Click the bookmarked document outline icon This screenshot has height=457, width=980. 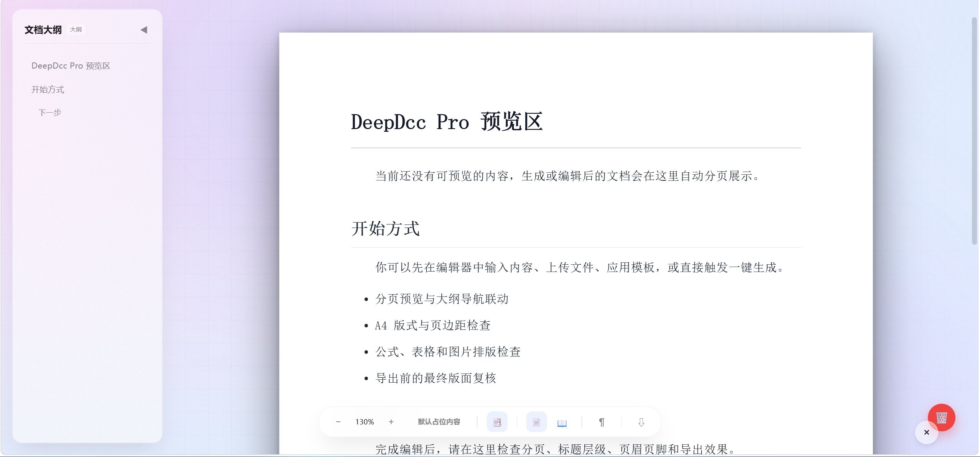coord(497,422)
